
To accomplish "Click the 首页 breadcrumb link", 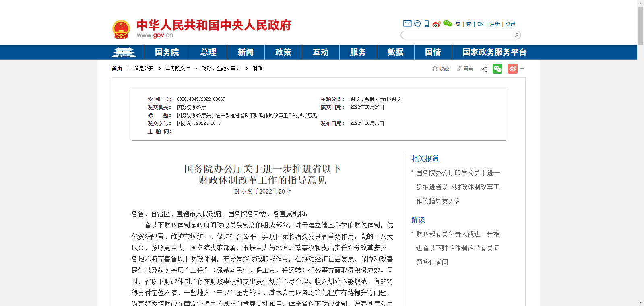I will tap(117, 69).
